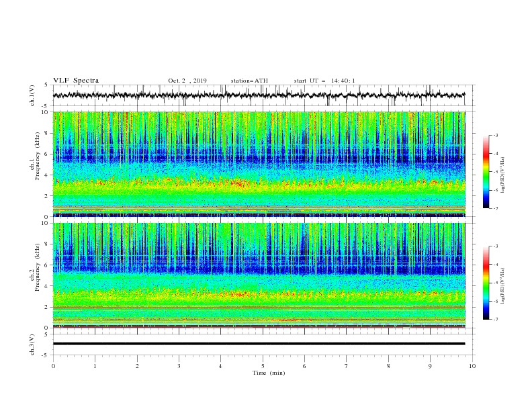Image resolution: width=532 pixels, height=411 pixels.
Task: Click time axis tick label "3"
Action: coord(179,366)
